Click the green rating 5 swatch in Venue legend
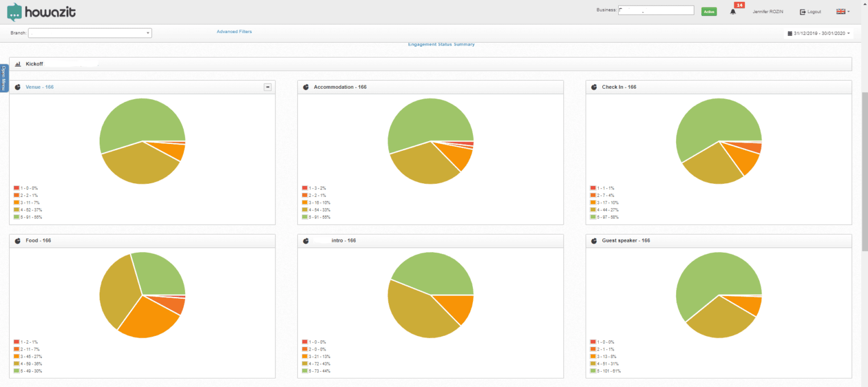The height and width of the screenshot is (387, 868). tap(17, 217)
